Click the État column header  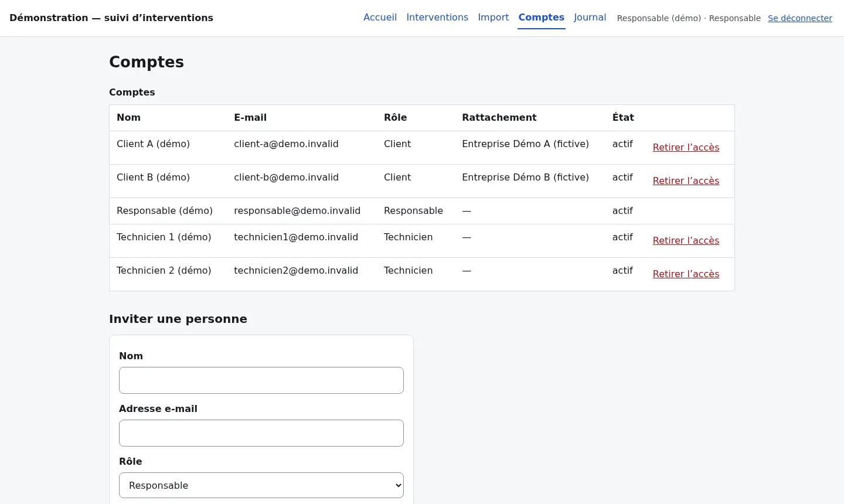click(x=623, y=117)
